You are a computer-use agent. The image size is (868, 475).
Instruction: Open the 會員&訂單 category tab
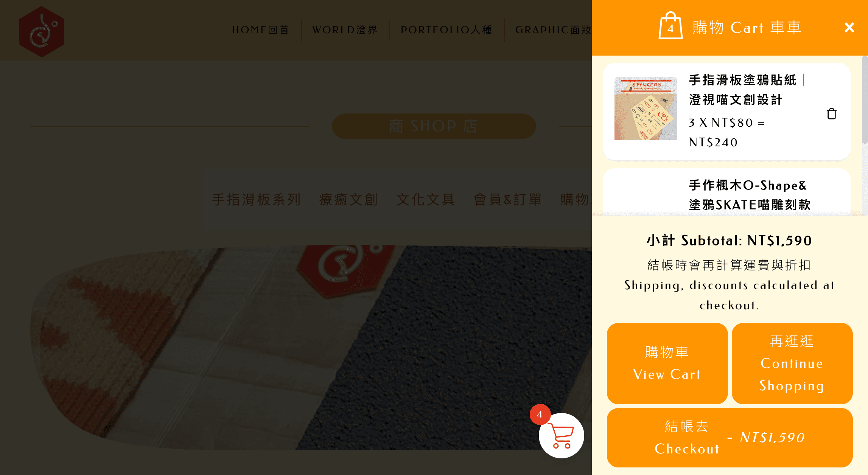[x=508, y=199]
